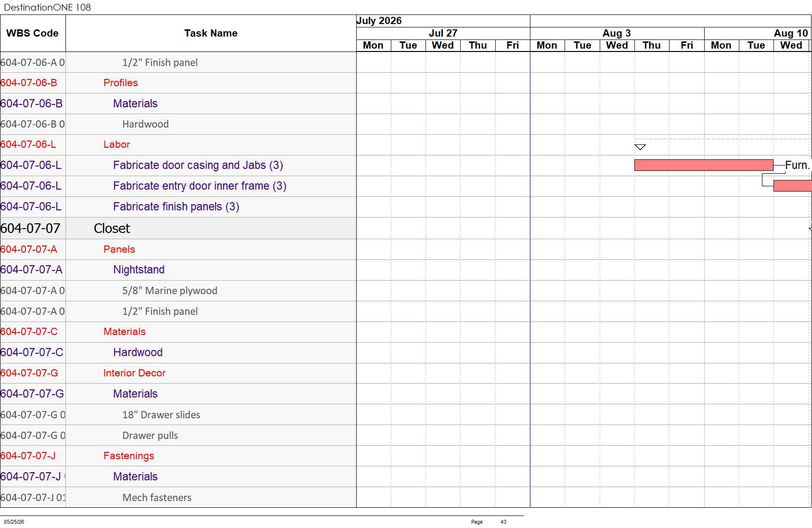The image size is (812, 528).
Task: Select the Mech fasteners row
Action: point(178,498)
